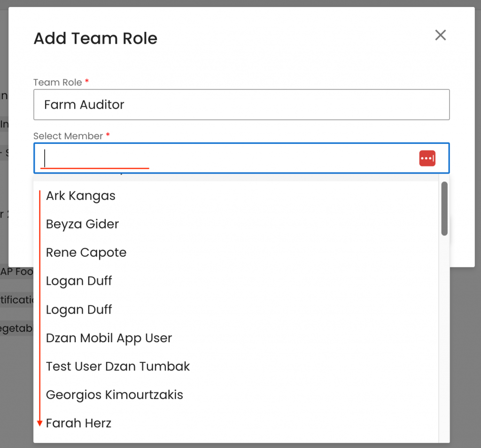The image size is (481, 448).
Task: Close the Add Team Role dialog
Action: coord(440,35)
